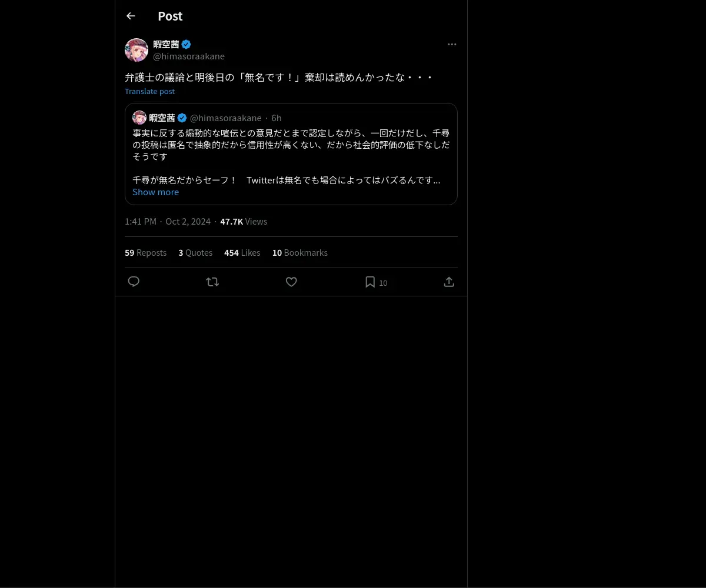Click Translate post link

coord(149,91)
